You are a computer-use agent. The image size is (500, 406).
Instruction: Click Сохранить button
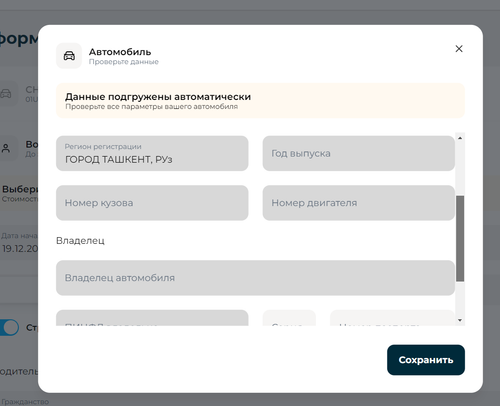click(426, 360)
